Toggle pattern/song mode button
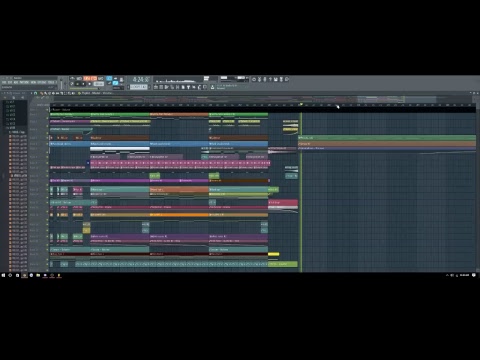The image size is (480, 360). (x=72, y=84)
